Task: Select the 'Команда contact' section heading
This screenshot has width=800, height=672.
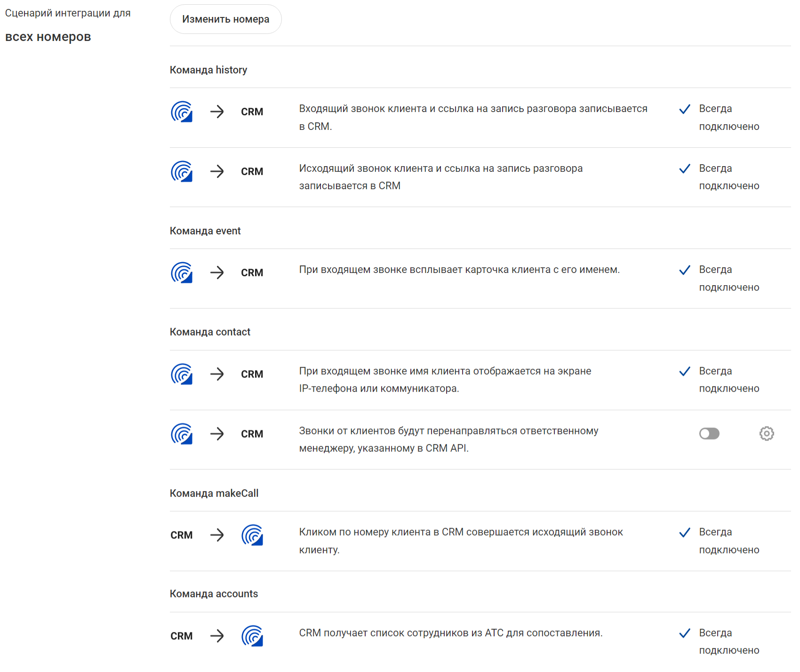Action: tap(210, 332)
